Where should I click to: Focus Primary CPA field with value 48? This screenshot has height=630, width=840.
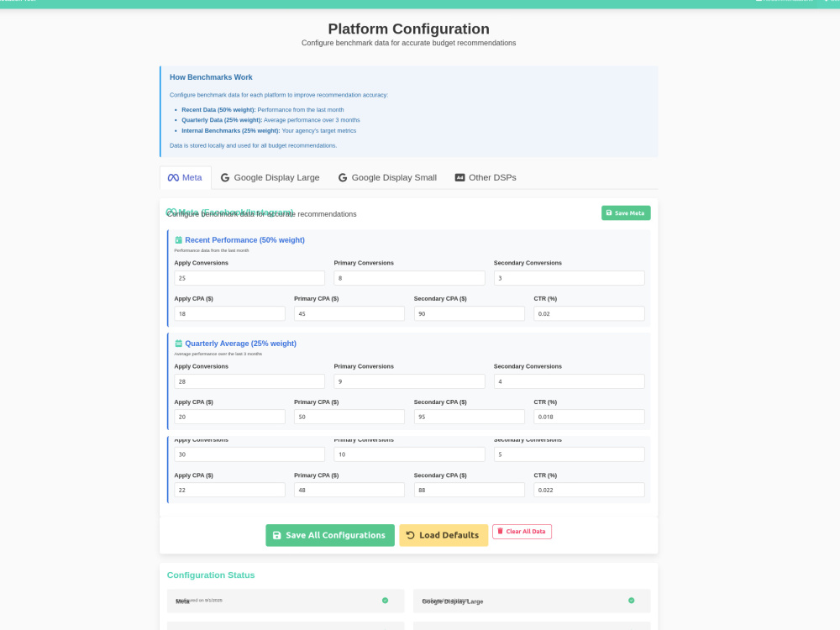tap(349, 491)
